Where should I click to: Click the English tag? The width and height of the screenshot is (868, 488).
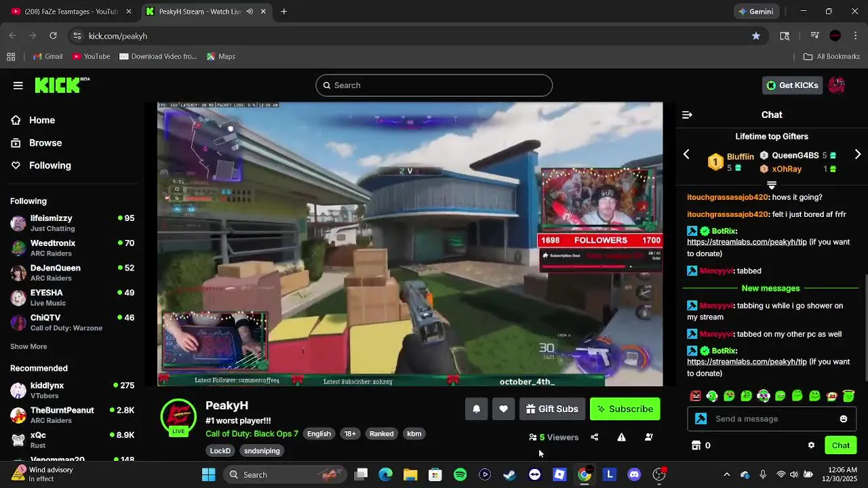pyautogui.click(x=319, y=434)
